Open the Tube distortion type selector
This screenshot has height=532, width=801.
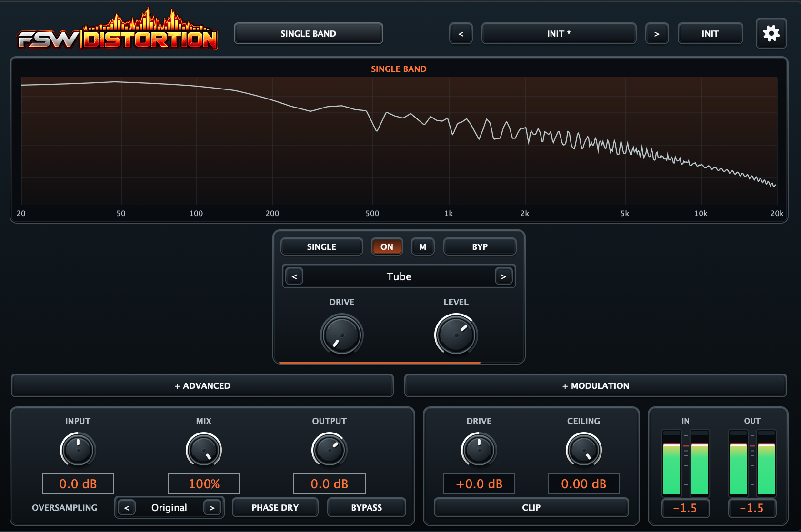399,276
